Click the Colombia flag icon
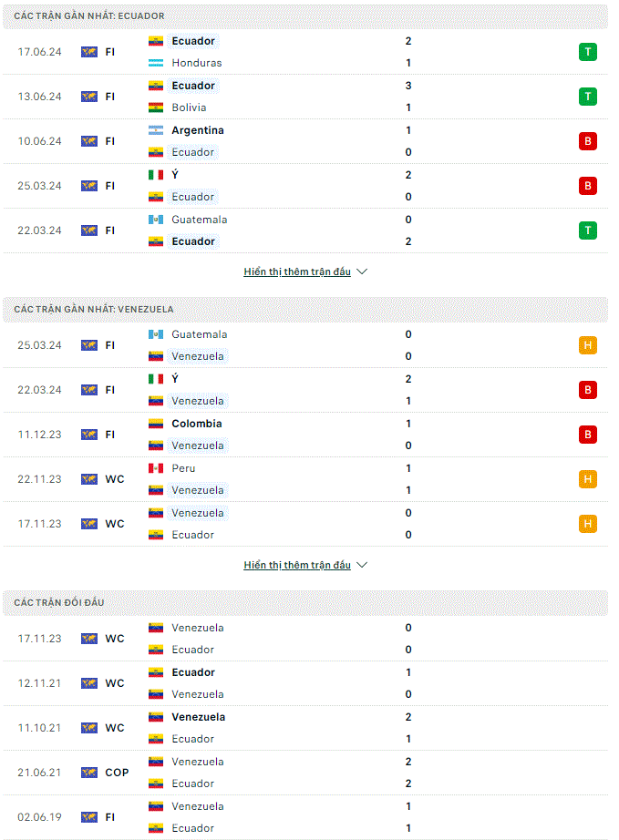This screenshot has width=619, height=840. click(x=155, y=424)
